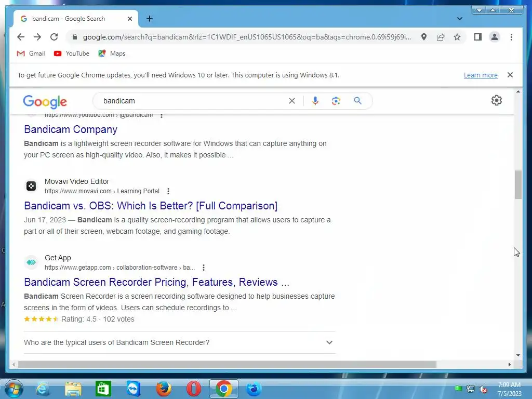The image size is (532, 399).
Task: Open Bandicam Screen Recorder Pricing result
Action: point(156,282)
